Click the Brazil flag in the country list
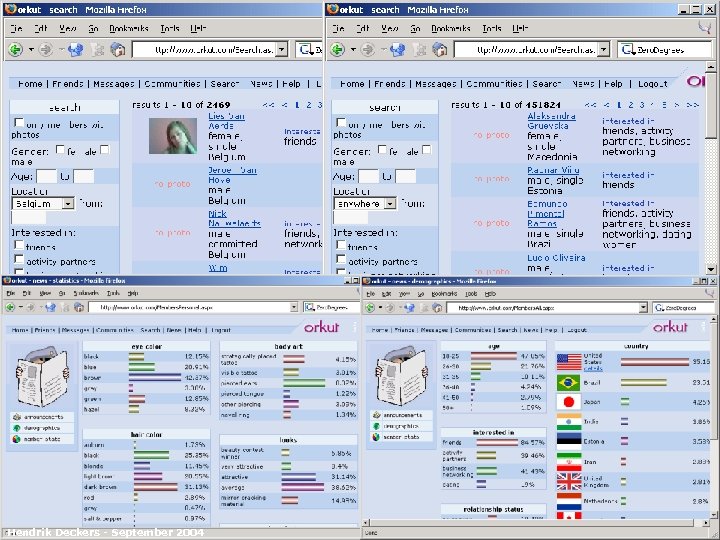This screenshot has height=540, width=720. [x=568, y=382]
